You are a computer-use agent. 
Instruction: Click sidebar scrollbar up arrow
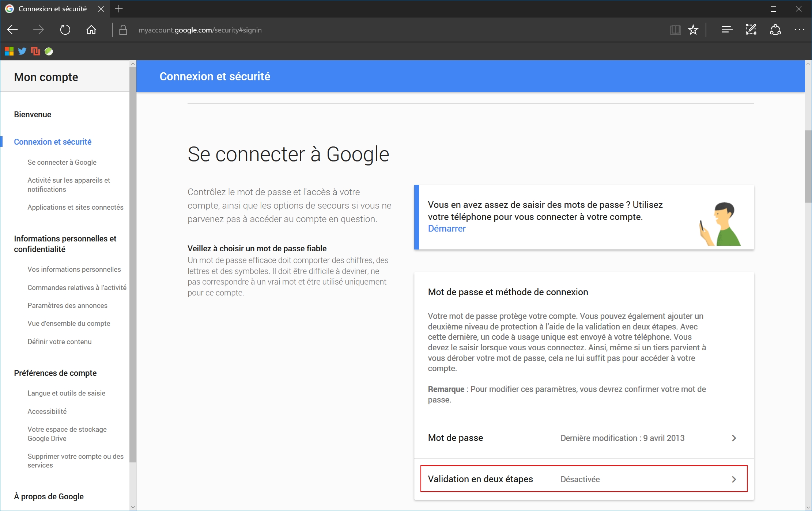pyautogui.click(x=133, y=64)
